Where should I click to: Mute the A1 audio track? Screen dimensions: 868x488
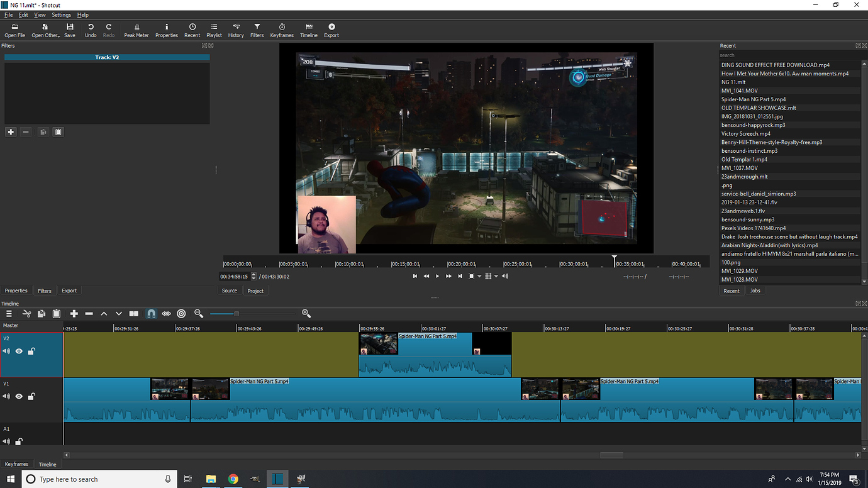tap(7, 441)
